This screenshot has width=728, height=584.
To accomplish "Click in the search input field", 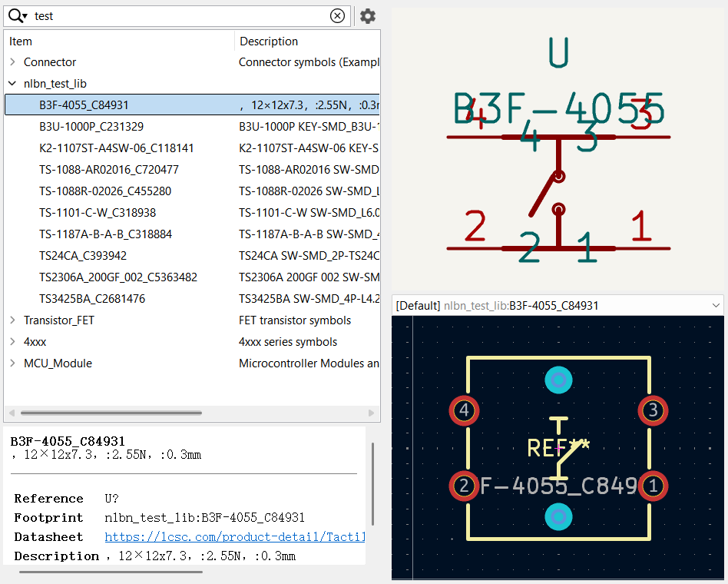I will pyautogui.click(x=177, y=15).
